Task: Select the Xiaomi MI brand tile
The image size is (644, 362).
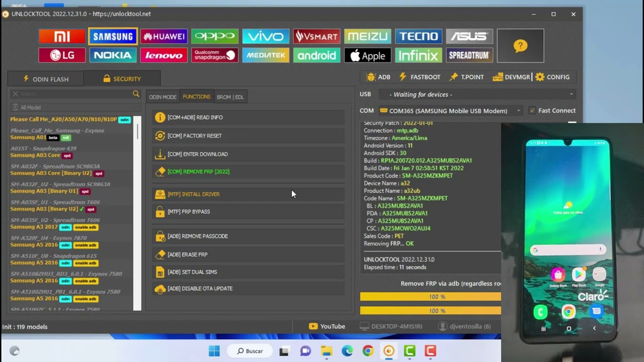Action: (62, 36)
